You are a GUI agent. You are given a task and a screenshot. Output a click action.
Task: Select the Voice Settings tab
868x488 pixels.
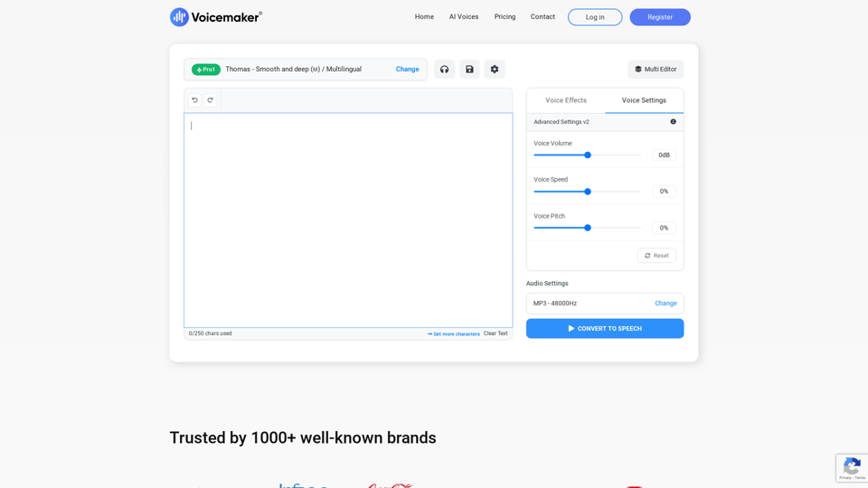pos(644,100)
